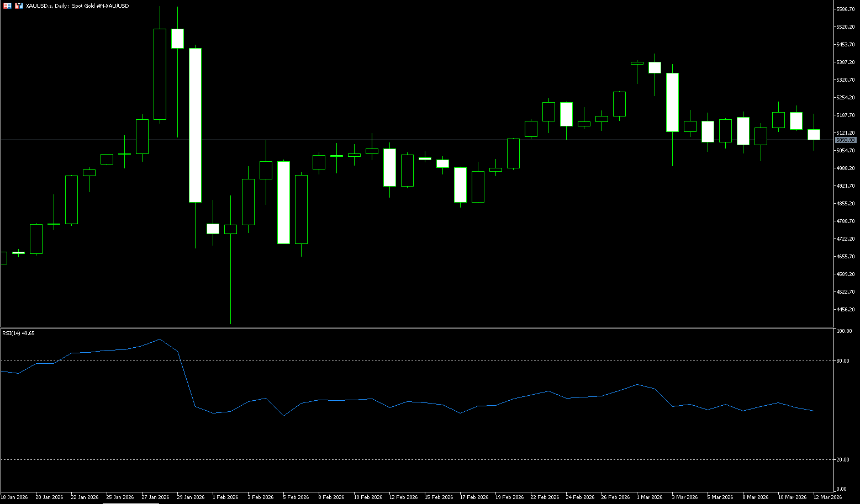This screenshot has width=860, height=504.
Task: Click the RSI line's highest peak point
Action: (160, 339)
